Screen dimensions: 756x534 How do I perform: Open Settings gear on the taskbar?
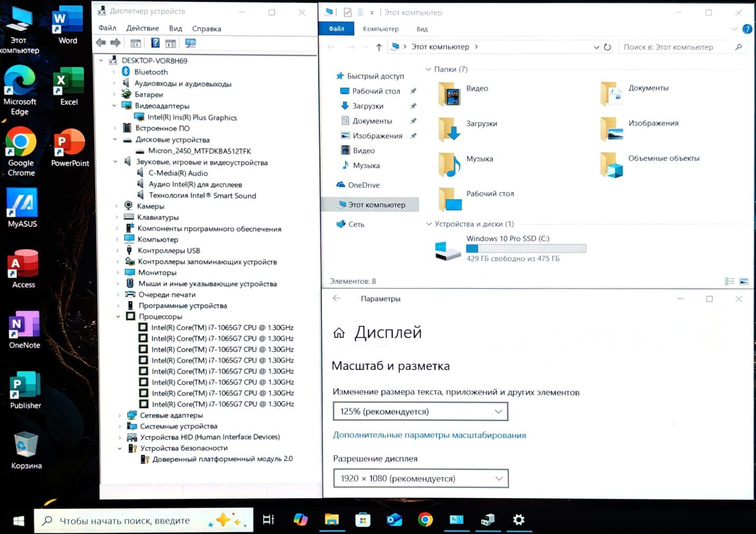pyautogui.click(x=519, y=520)
